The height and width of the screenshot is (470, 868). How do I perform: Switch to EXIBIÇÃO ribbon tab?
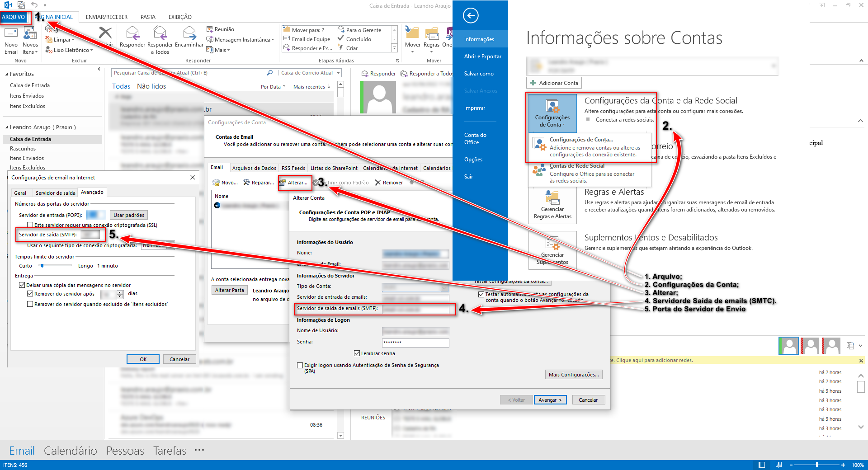[180, 17]
